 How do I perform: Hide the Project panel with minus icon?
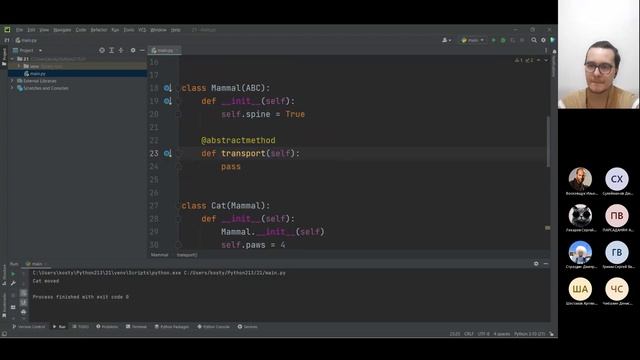(x=142, y=50)
